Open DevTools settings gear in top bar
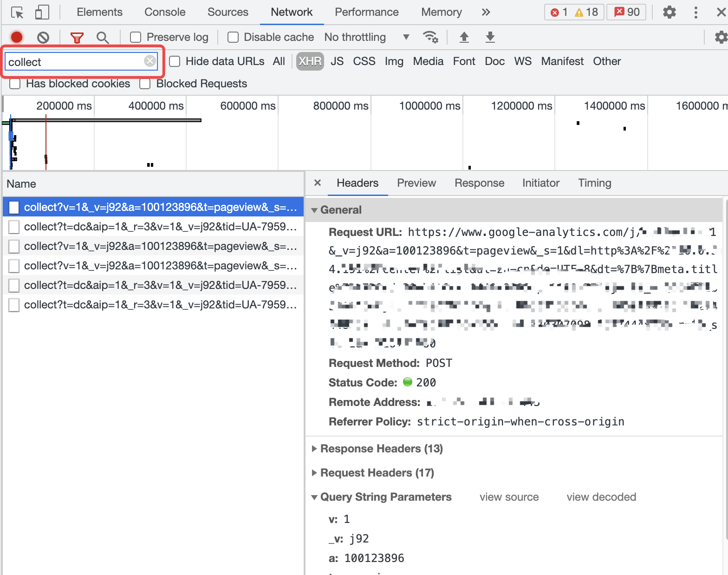 pyautogui.click(x=669, y=12)
